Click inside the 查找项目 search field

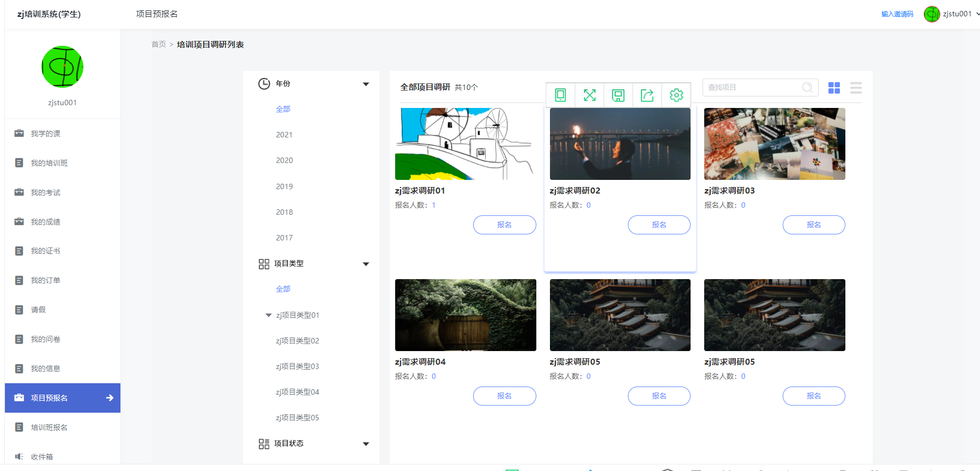[752, 87]
